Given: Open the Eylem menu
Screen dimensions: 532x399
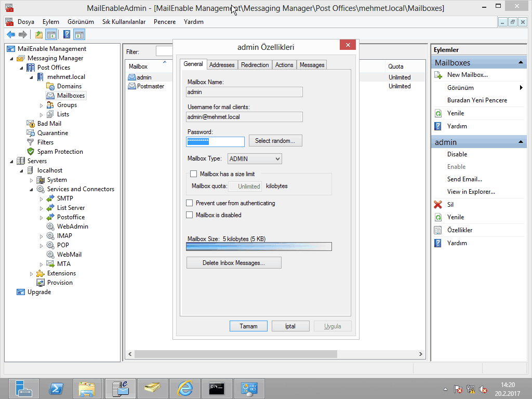Looking at the screenshot, I should coord(50,22).
